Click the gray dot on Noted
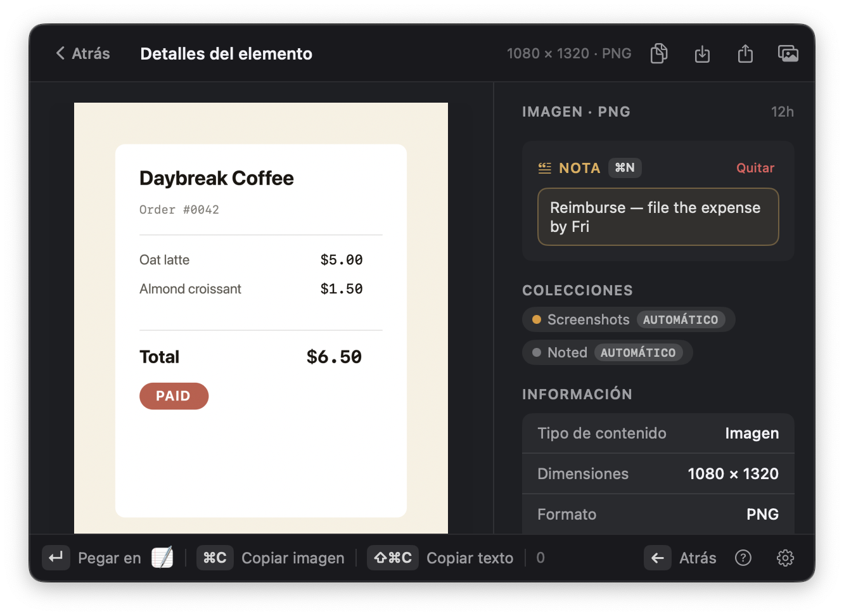The image size is (844, 616). [x=537, y=352]
